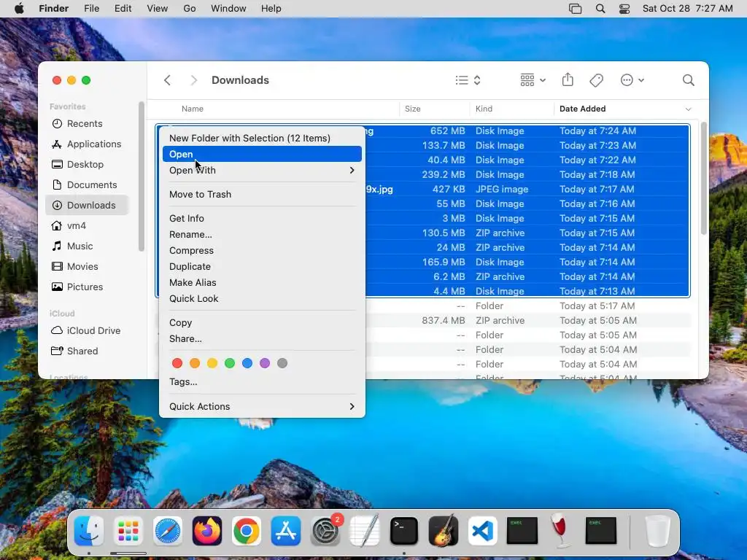This screenshot has width=747, height=560.
Task: Sort by the Size column header
Action: [x=413, y=109]
